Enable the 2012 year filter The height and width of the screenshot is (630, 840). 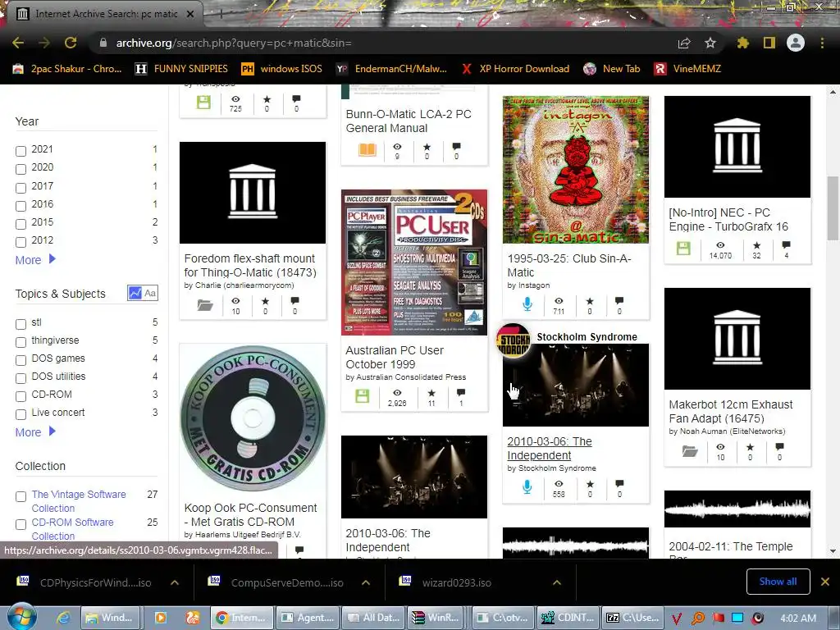(21, 242)
